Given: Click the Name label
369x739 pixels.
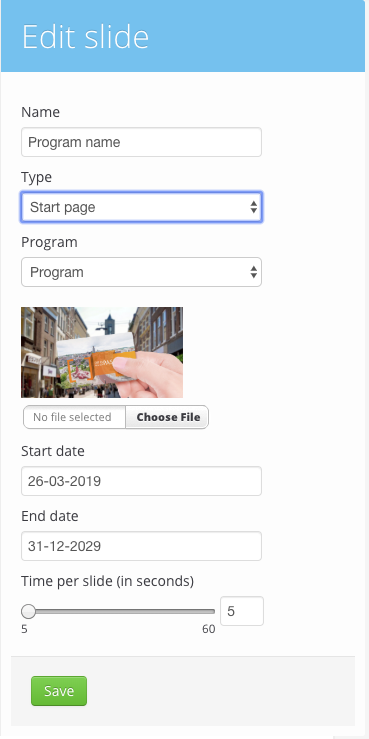Looking at the screenshot, I should click(41, 112).
